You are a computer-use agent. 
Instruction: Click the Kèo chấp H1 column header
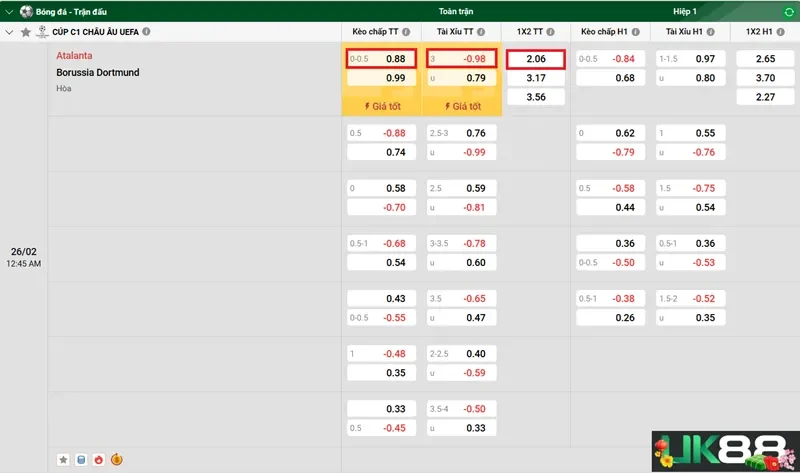click(x=604, y=32)
